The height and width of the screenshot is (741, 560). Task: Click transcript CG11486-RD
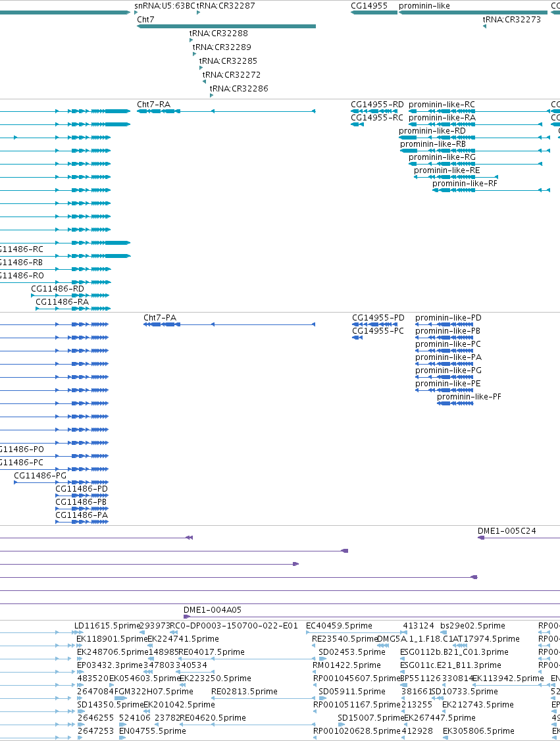coord(70,296)
